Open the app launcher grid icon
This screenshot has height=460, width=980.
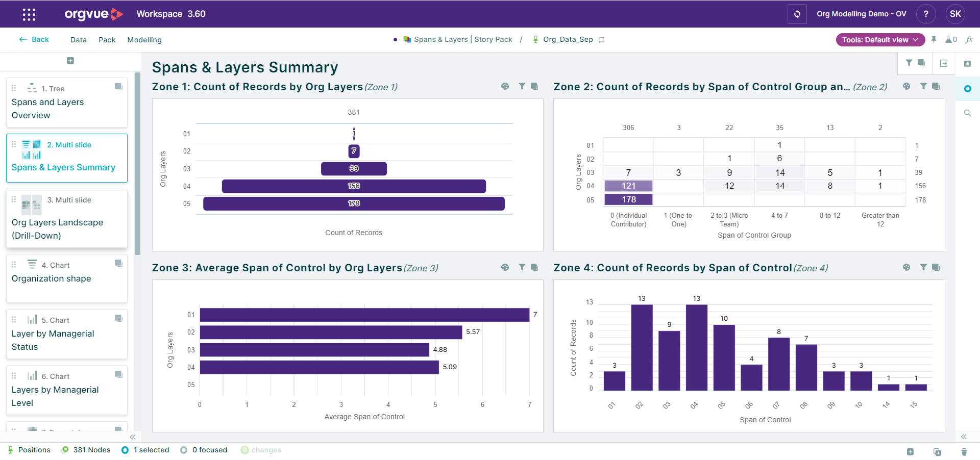(29, 14)
